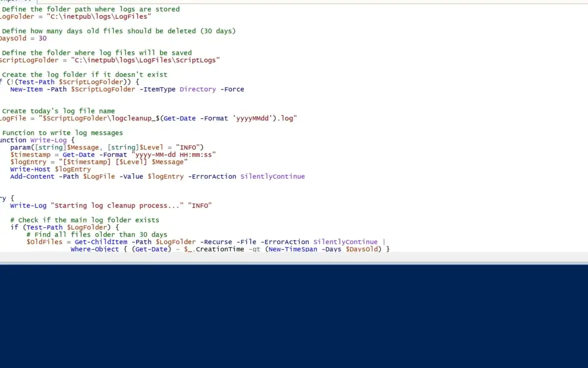
Task: Click the comment about deleting files (30 days)
Action: click(x=119, y=31)
